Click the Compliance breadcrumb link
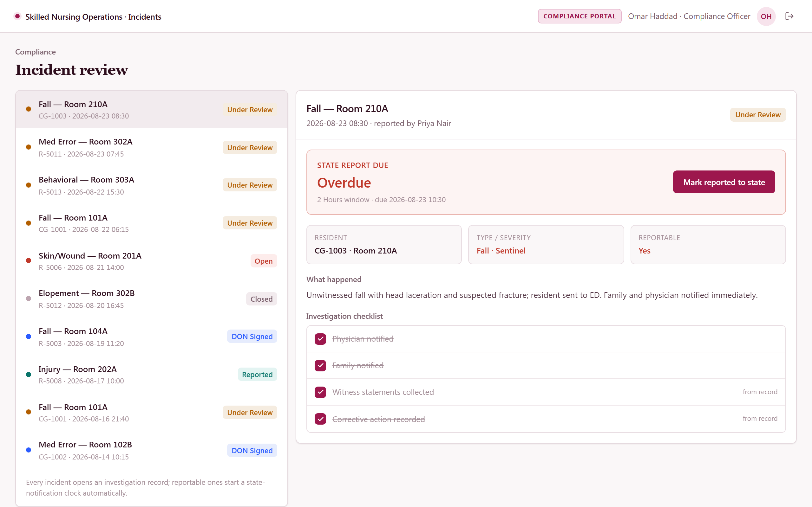The width and height of the screenshot is (812, 507). click(x=36, y=52)
